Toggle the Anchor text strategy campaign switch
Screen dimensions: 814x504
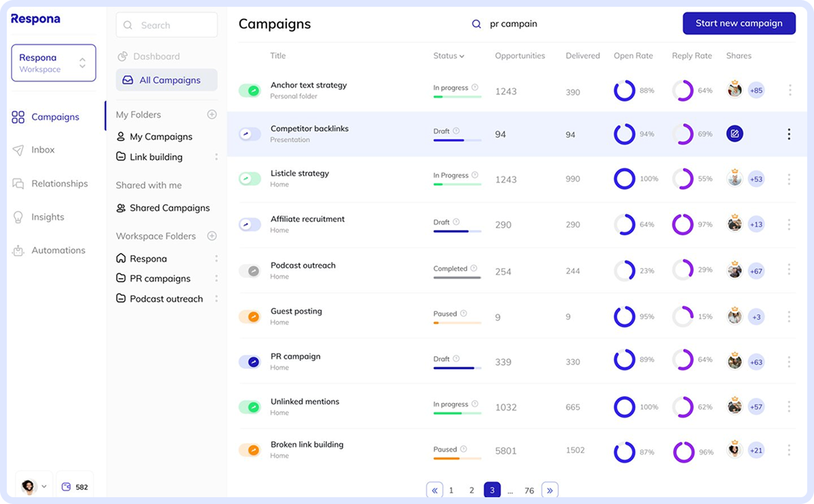click(x=250, y=90)
